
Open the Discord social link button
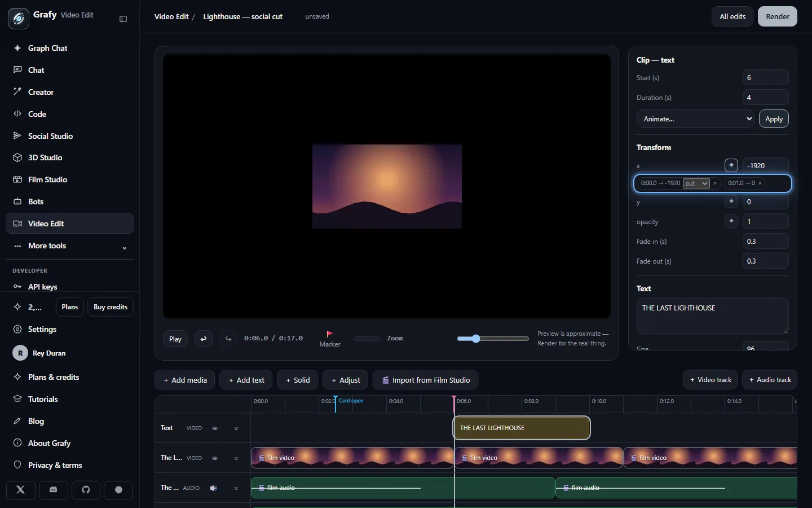(x=54, y=490)
